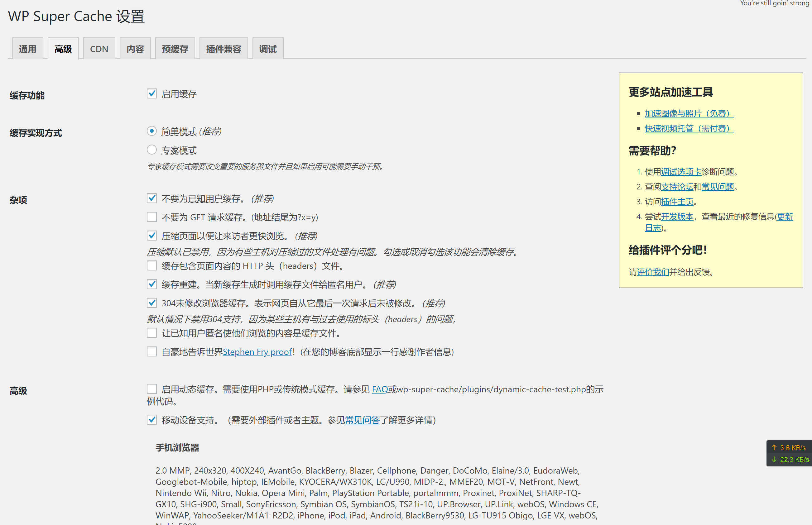Click the 专家模式 label text
This screenshot has height=525, width=812.
coord(179,150)
